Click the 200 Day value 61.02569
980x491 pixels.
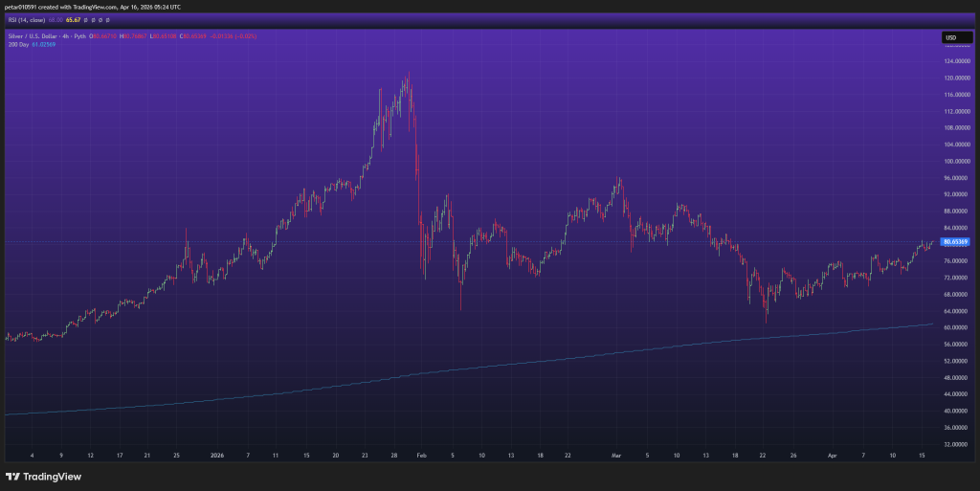click(x=44, y=44)
